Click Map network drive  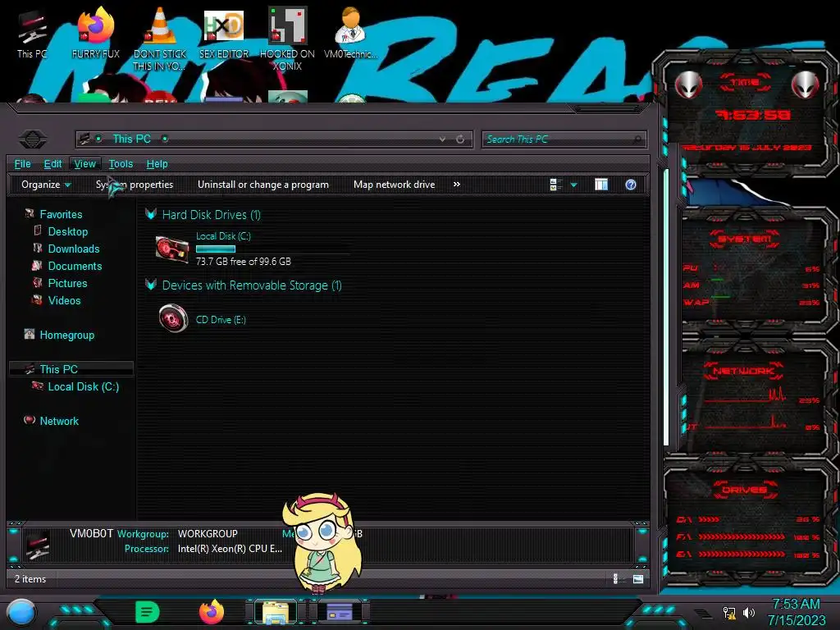(x=395, y=185)
